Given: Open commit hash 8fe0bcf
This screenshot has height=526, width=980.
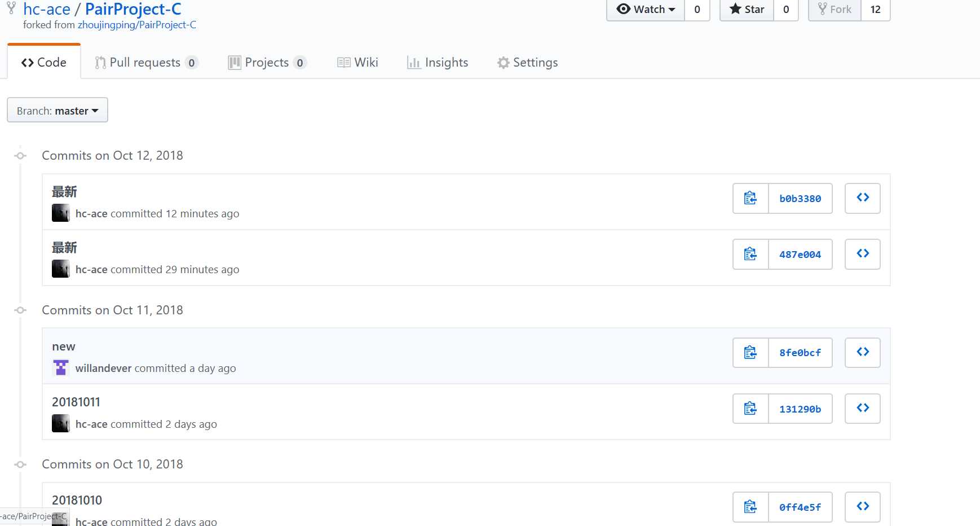Looking at the screenshot, I should 800,353.
